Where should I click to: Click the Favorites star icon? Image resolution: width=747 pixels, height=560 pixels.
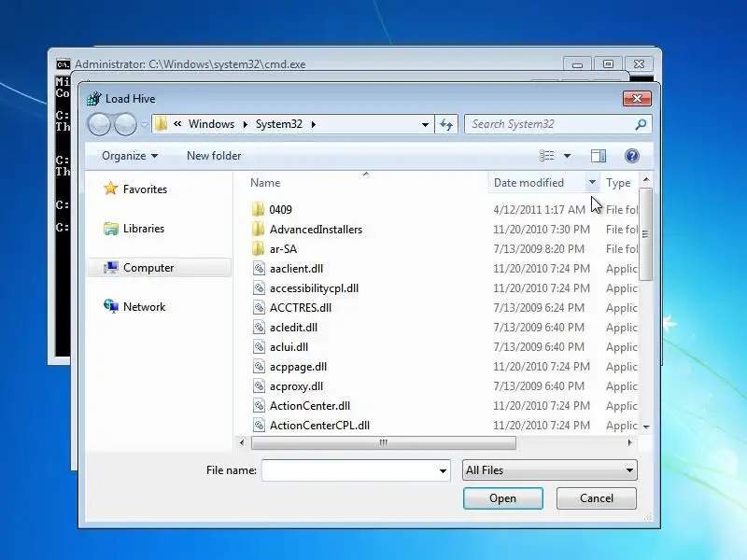coord(110,189)
